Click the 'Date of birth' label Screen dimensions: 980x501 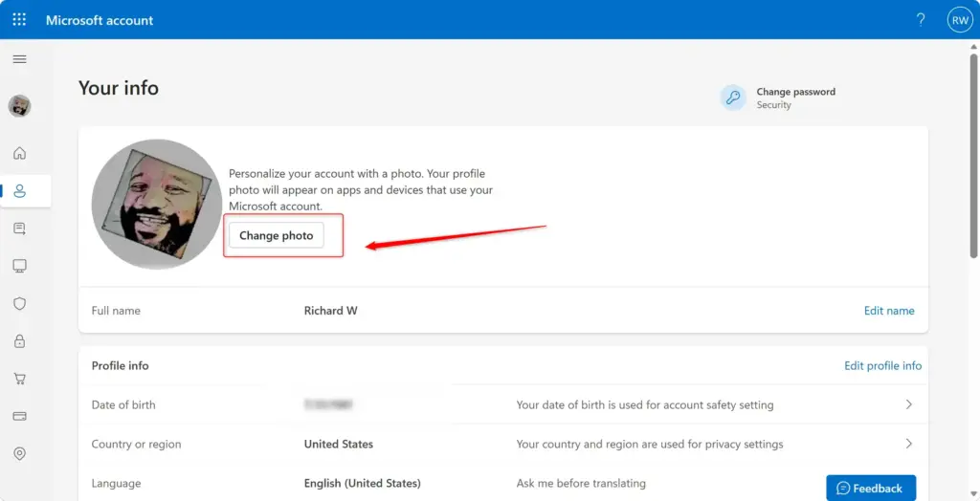click(123, 404)
